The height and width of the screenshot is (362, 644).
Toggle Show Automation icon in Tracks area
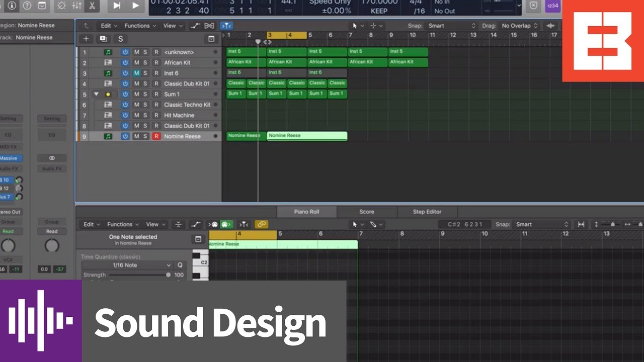(196, 26)
